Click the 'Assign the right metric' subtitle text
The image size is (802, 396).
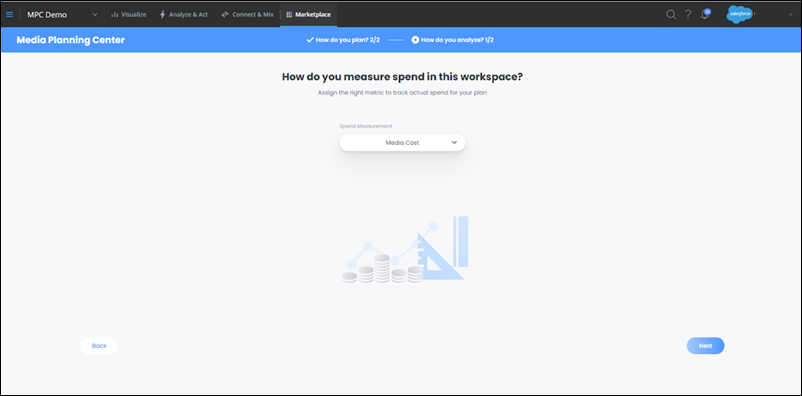pos(402,93)
